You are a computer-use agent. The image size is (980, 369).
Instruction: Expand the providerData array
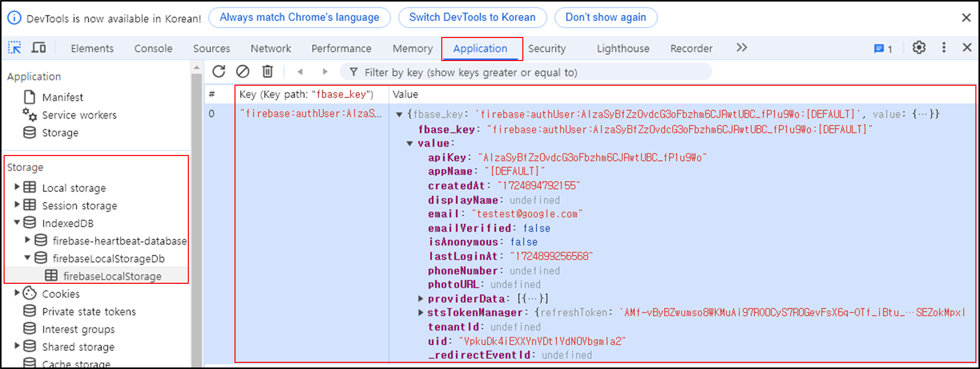pyautogui.click(x=421, y=298)
